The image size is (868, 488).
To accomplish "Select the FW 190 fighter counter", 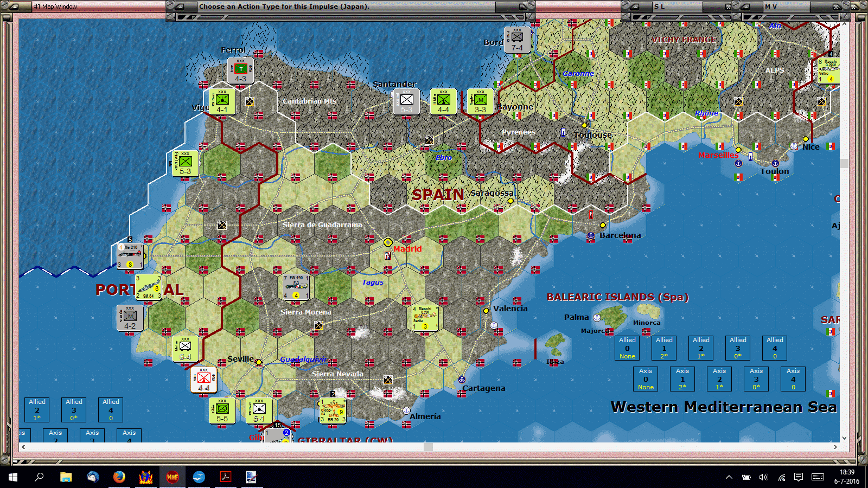I will click(296, 287).
